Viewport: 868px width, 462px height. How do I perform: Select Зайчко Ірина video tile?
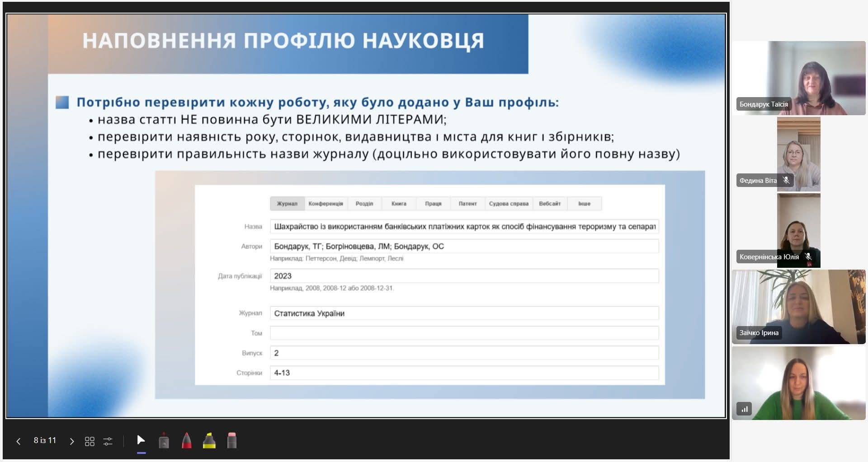tap(798, 307)
